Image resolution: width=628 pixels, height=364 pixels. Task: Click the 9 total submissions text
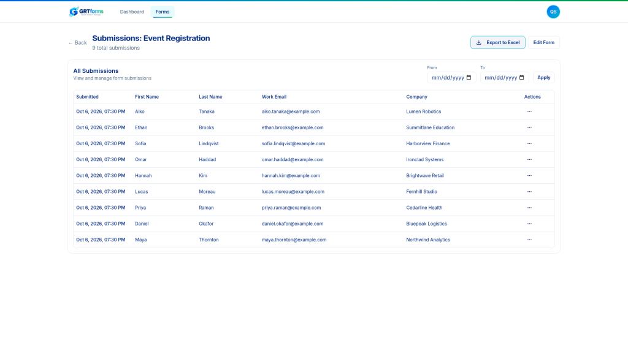point(116,48)
